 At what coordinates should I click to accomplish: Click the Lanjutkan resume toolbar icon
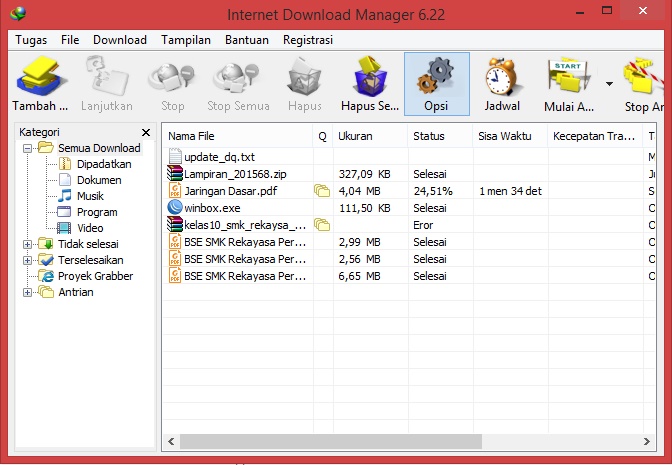(107, 76)
